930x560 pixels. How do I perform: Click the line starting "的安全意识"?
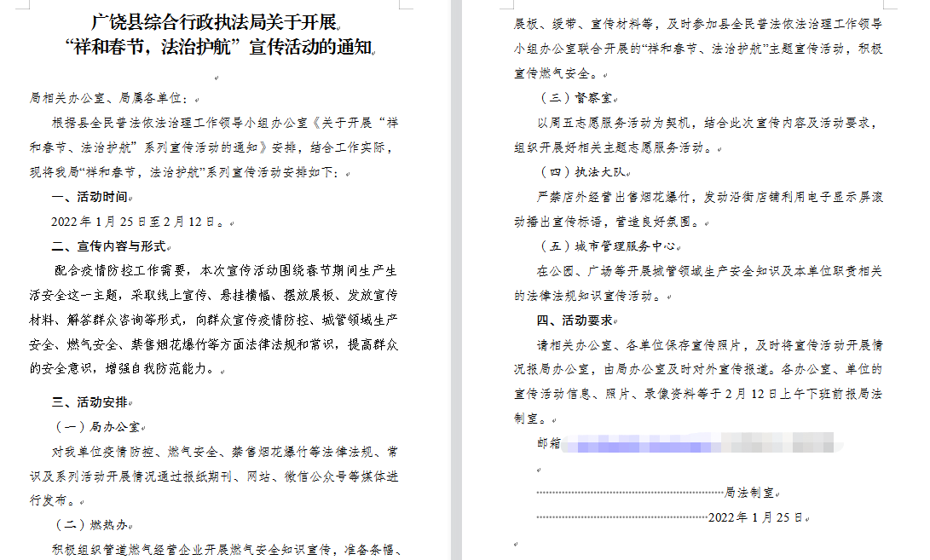[124, 369]
